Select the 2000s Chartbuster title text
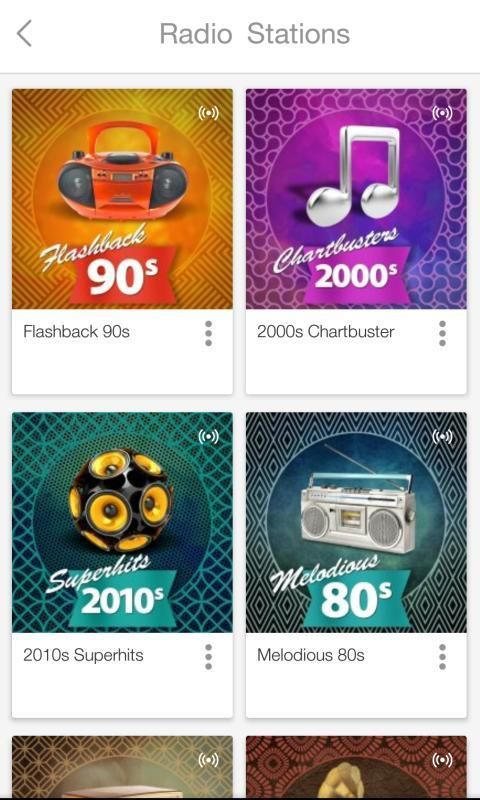The image size is (480, 800). (325, 332)
